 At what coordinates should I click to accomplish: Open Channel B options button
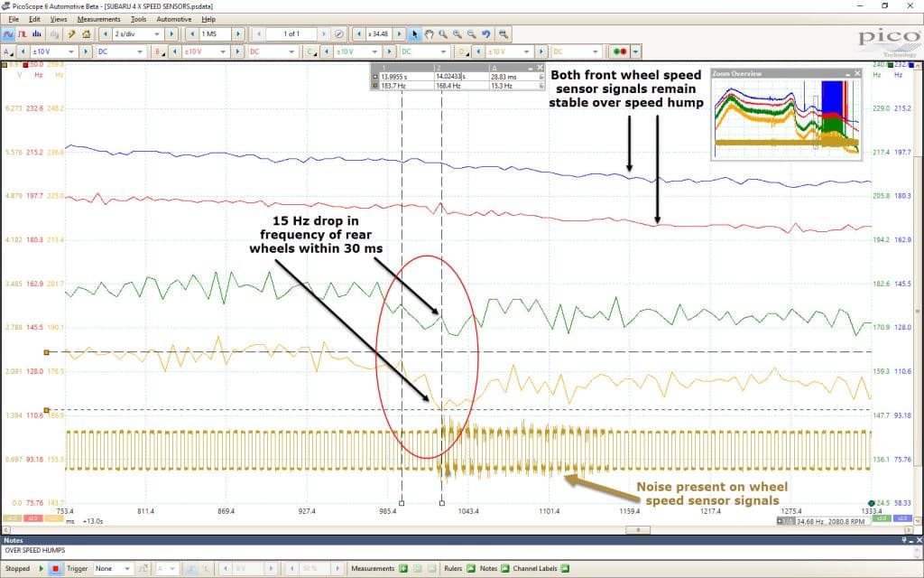[x=160, y=51]
